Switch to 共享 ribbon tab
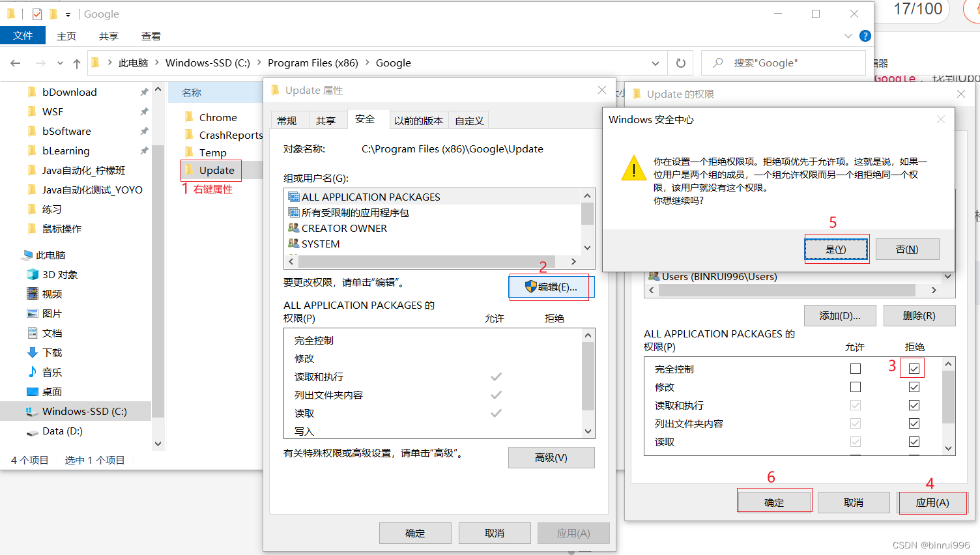This screenshot has height=555, width=980. tap(109, 36)
